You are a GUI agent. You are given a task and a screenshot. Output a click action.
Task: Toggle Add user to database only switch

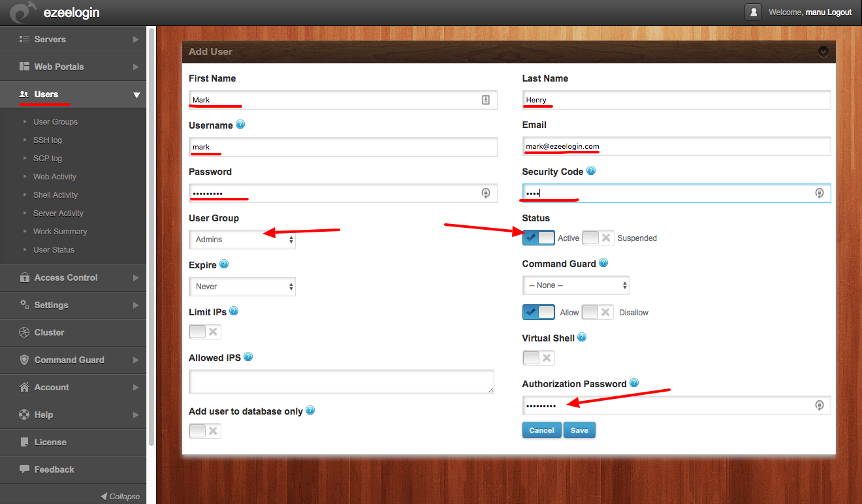(205, 431)
